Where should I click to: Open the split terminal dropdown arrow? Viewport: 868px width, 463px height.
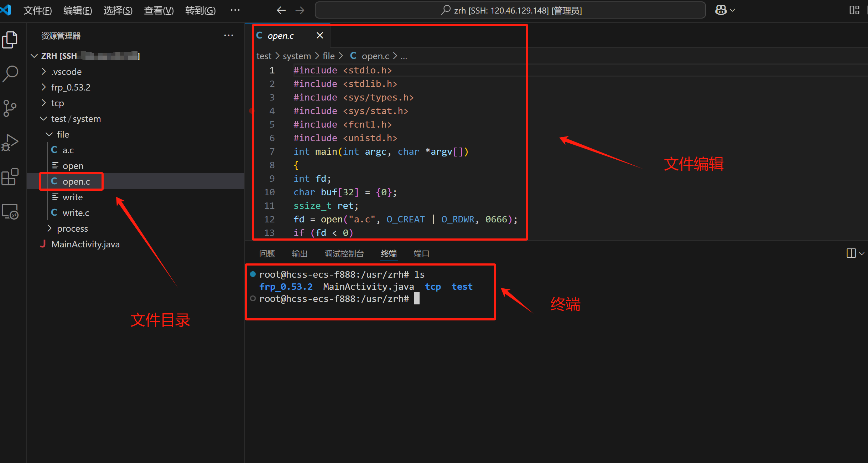tap(862, 254)
